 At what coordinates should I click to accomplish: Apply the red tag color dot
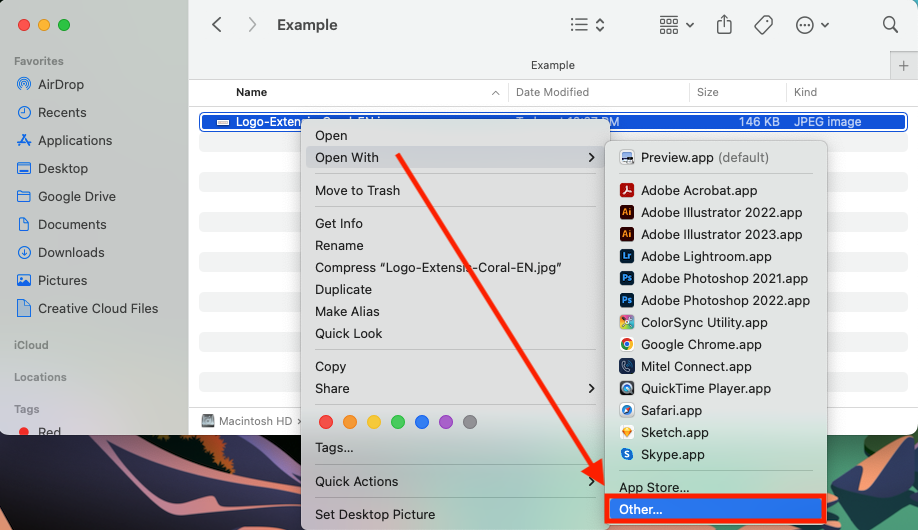pos(325,422)
